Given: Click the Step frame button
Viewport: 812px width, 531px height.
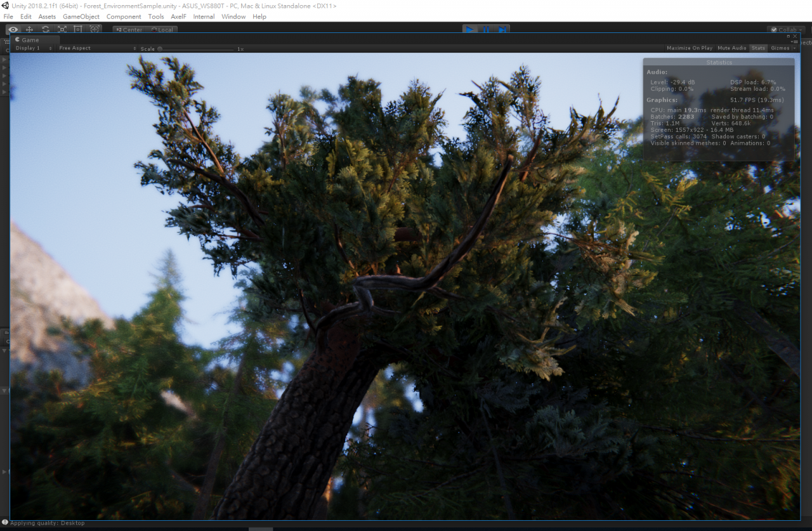Looking at the screenshot, I should click(502, 30).
